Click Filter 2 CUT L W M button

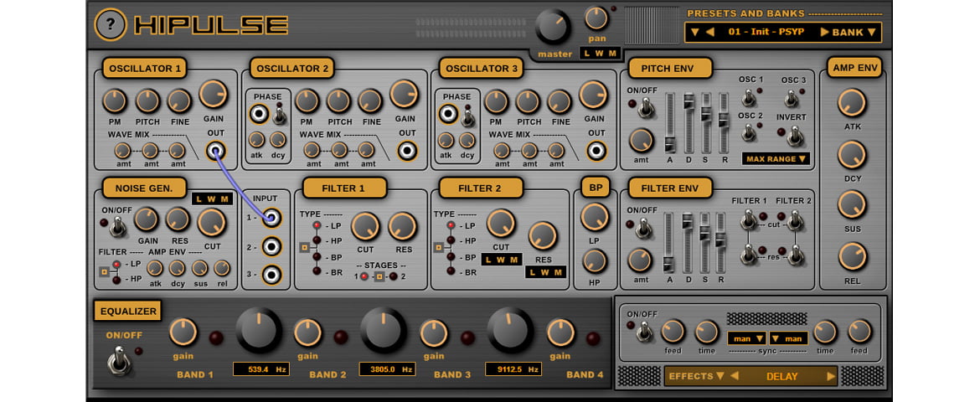pos(501,259)
